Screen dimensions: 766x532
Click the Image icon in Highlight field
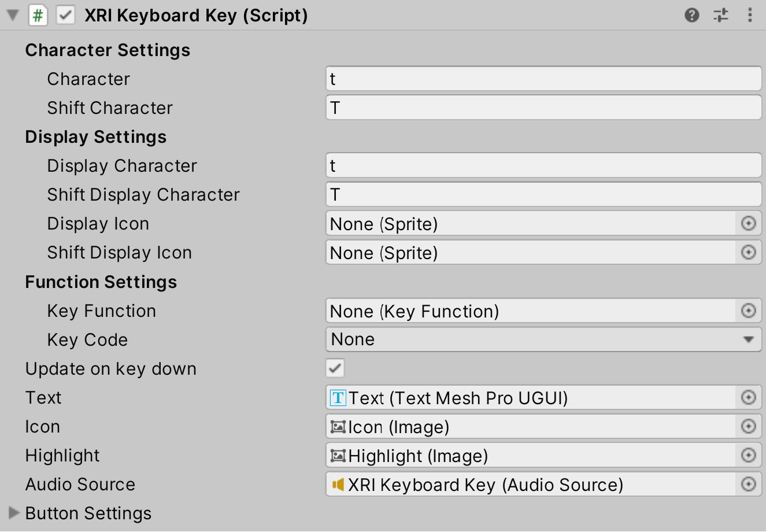(x=338, y=455)
